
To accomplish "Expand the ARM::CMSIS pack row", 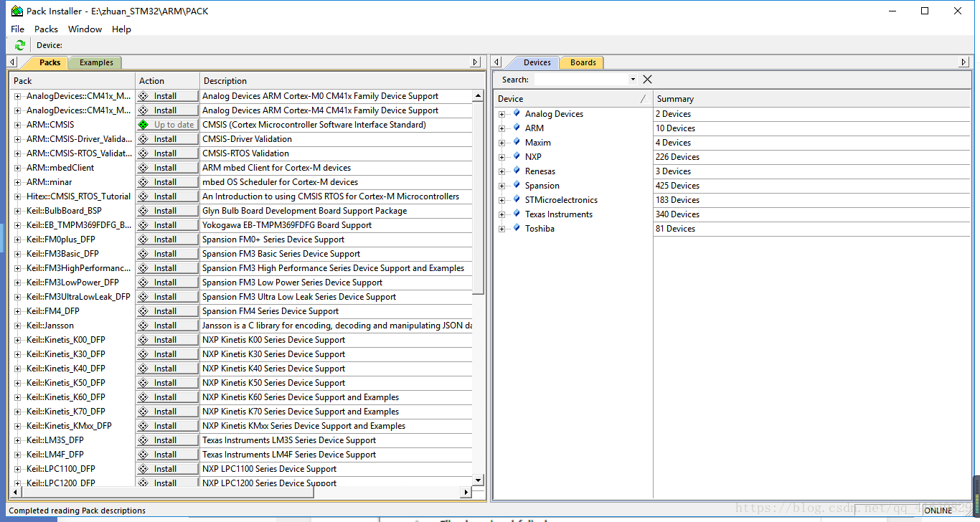I will pyautogui.click(x=18, y=125).
